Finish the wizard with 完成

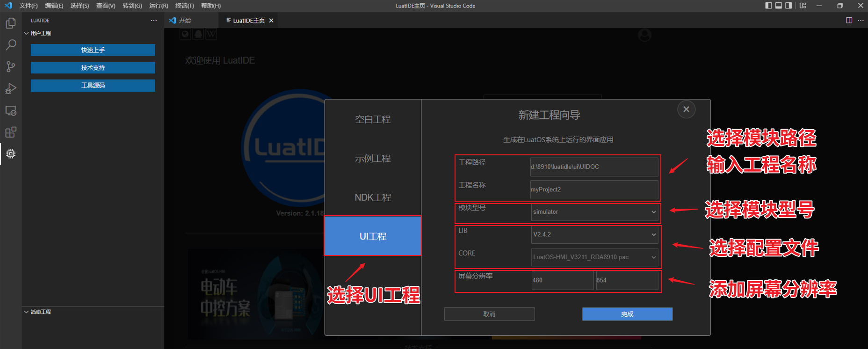point(627,314)
